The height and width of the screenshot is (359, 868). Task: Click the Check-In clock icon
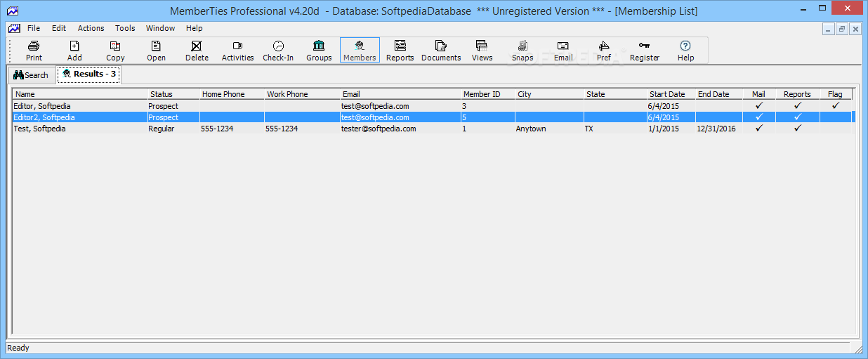tap(278, 51)
